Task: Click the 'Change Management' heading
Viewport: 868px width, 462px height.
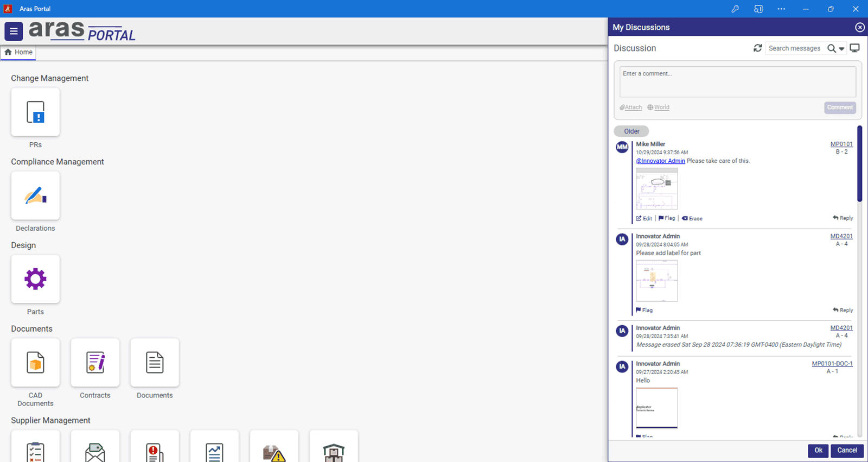Action: tap(49, 78)
